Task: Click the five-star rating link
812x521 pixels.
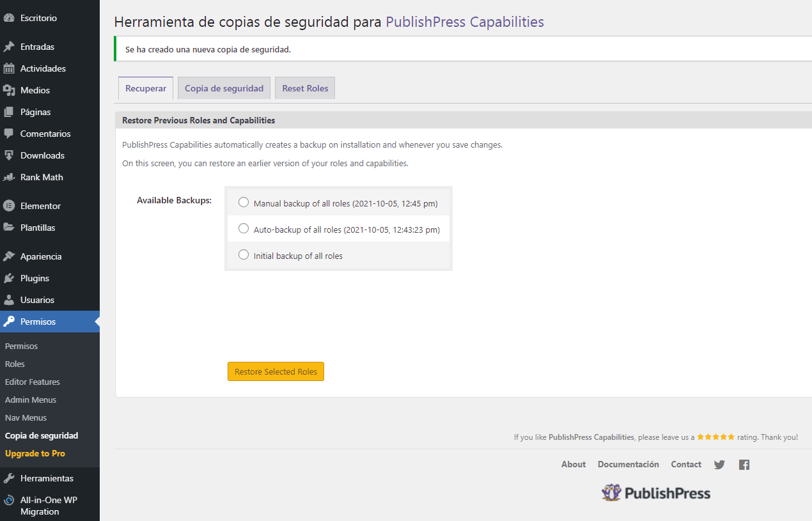Action: coord(715,437)
